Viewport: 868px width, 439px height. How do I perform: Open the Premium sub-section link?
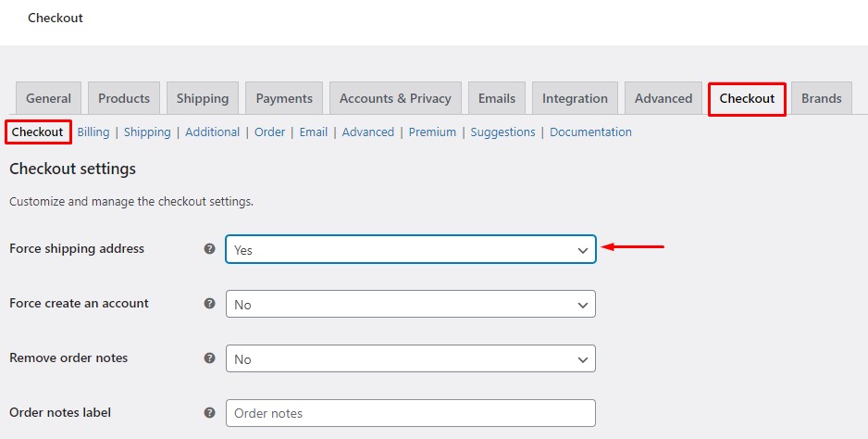pos(432,132)
